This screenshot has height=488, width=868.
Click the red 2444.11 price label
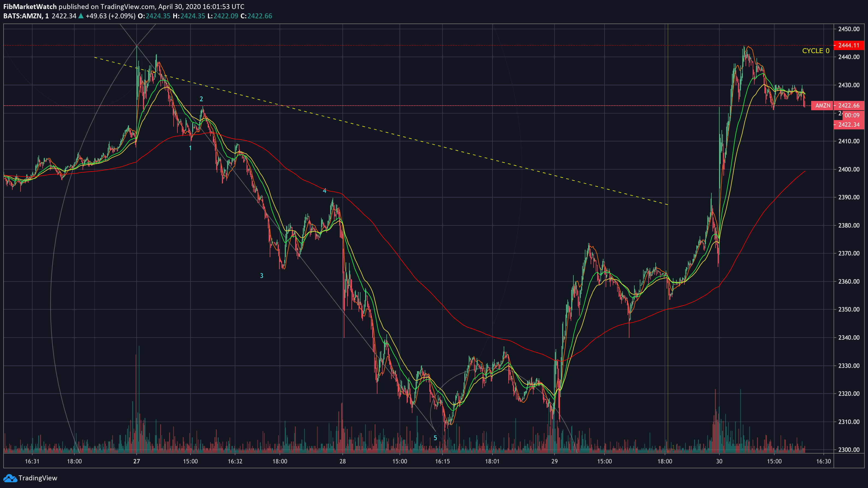pyautogui.click(x=848, y=45)
